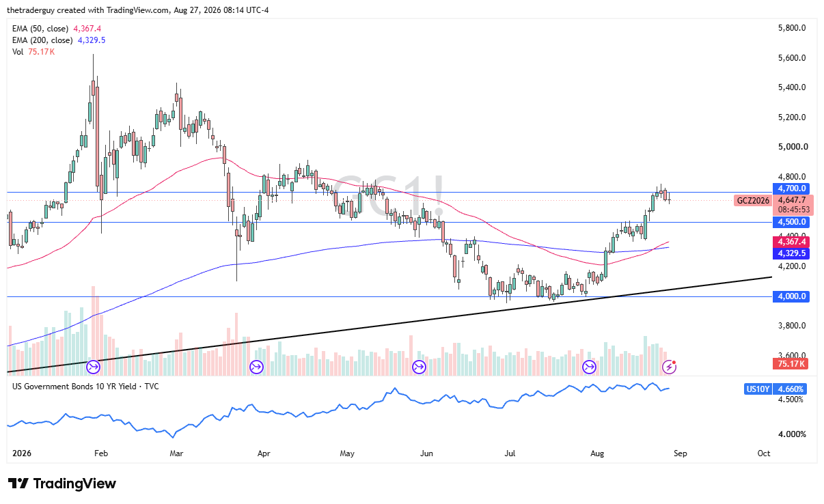Viewport: 824px width, 504px height.
Task: Click the US10Y symbol label
Action: pos(758,389)
